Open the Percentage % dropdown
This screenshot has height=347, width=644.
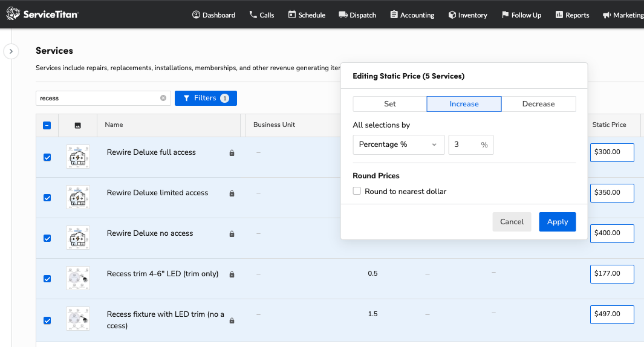click(x=398, y=144)
